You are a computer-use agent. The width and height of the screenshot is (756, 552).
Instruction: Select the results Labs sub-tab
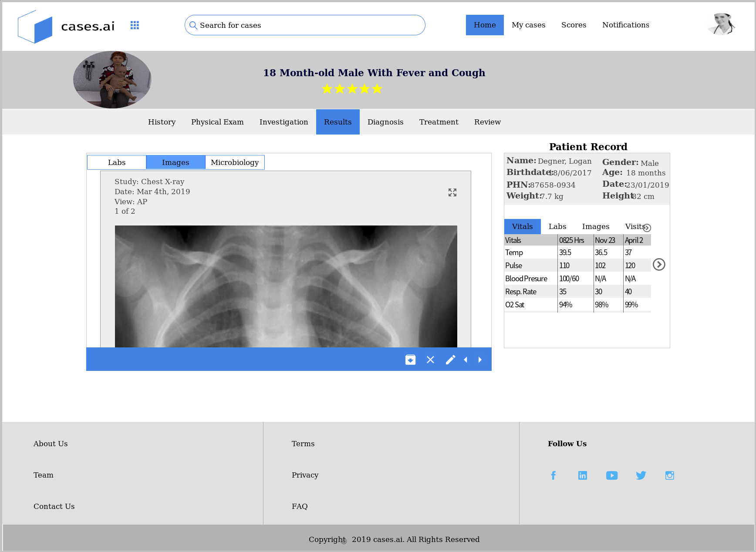[x=117, y=162]
